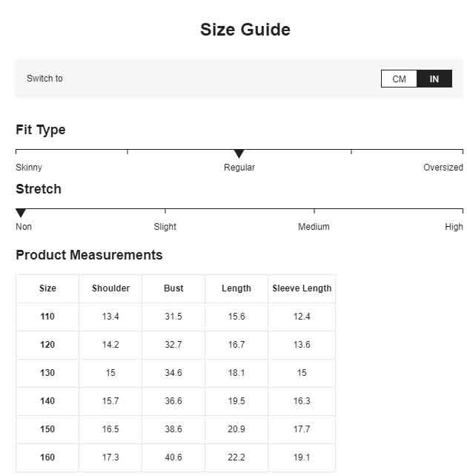Image resolution: width=467 pixels, height=476 pixels.
Task: Click the Shoulder column header
Action: click(110, 288)
